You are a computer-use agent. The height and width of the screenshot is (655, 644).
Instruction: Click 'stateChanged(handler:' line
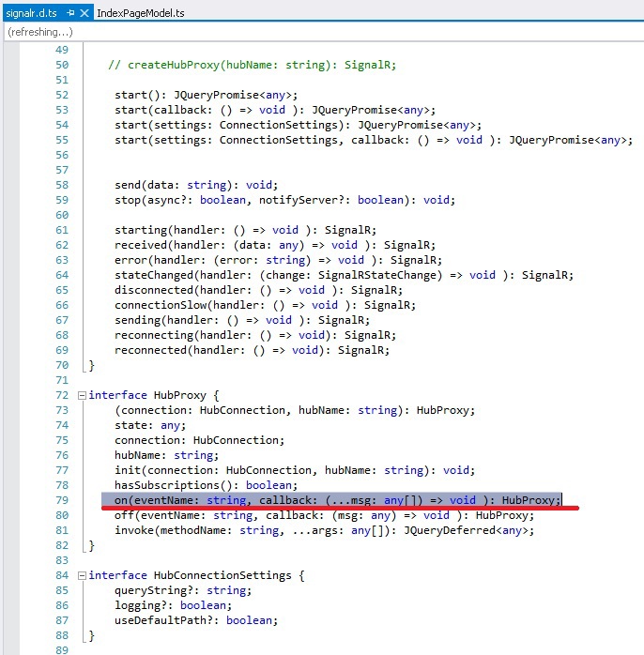[x=344, y=275]
